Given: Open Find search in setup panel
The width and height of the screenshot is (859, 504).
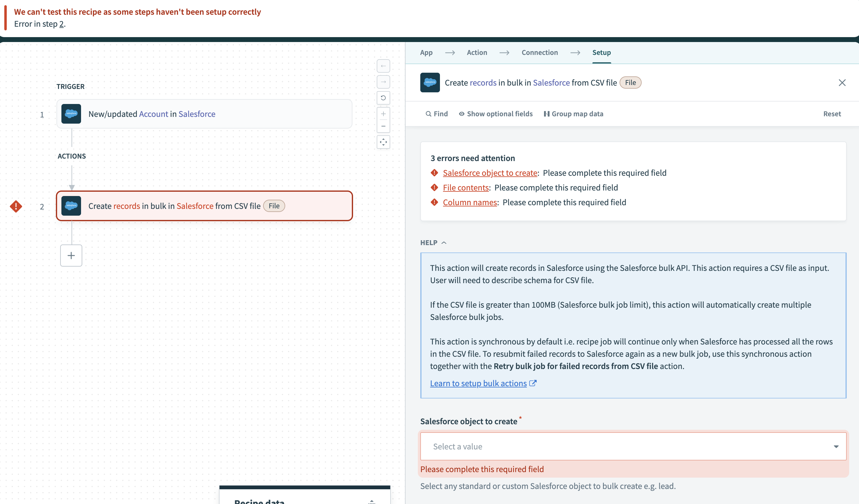Looking at the screenshot, I should [437, 114].
